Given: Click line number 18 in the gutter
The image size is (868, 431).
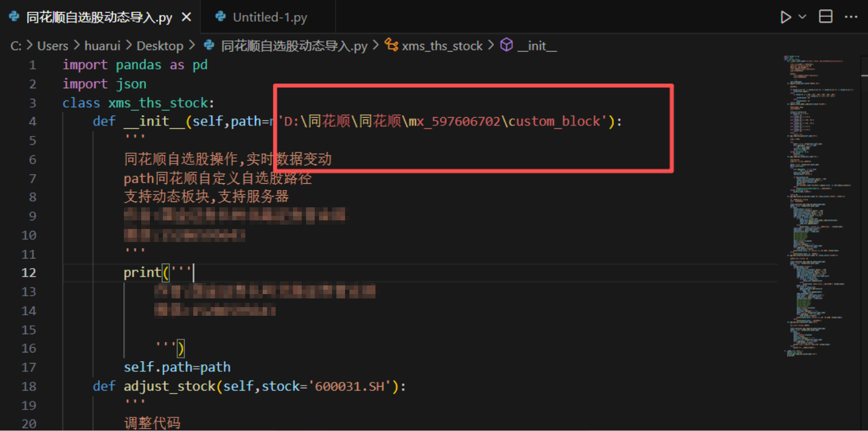Looking at the screenshot, I should click(x=29, y=386).
